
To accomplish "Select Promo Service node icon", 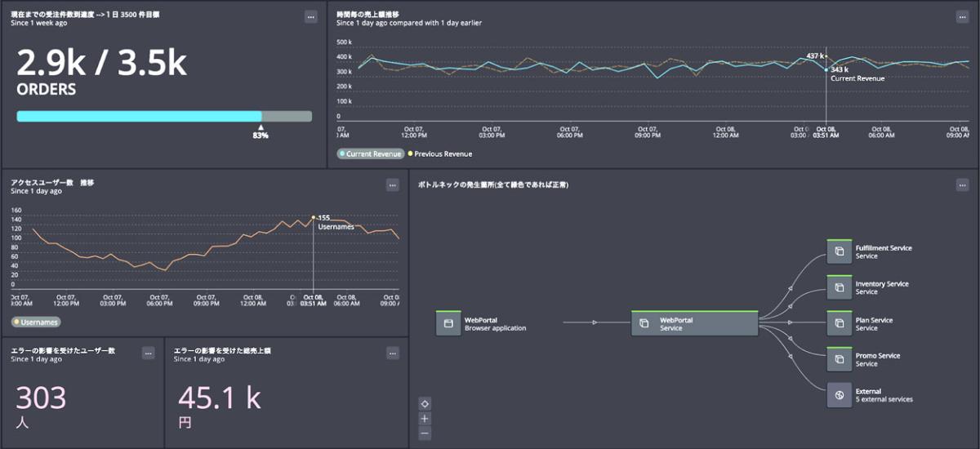I will [x=839, y=360].
